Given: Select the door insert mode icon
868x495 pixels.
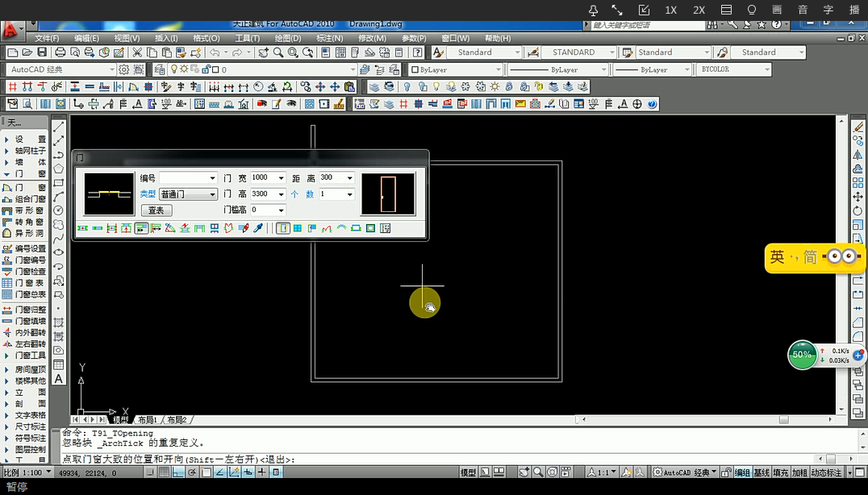Looking at the screenshot, I should click(x=283, y=229).
